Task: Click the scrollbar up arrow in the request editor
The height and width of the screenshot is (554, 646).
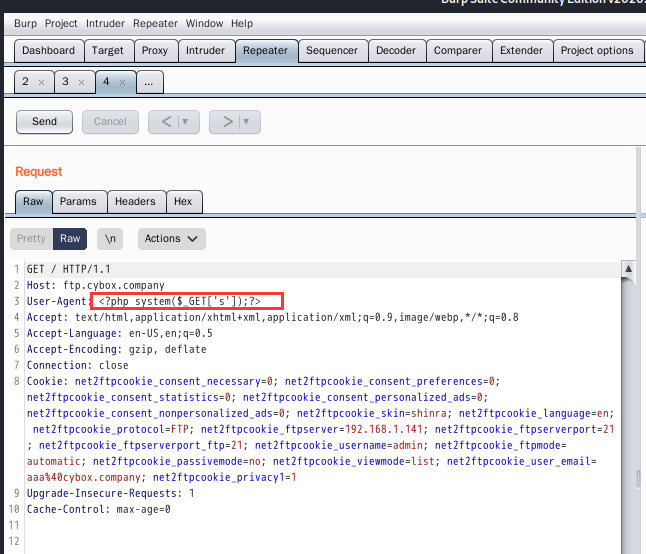Action: point(628,269)
